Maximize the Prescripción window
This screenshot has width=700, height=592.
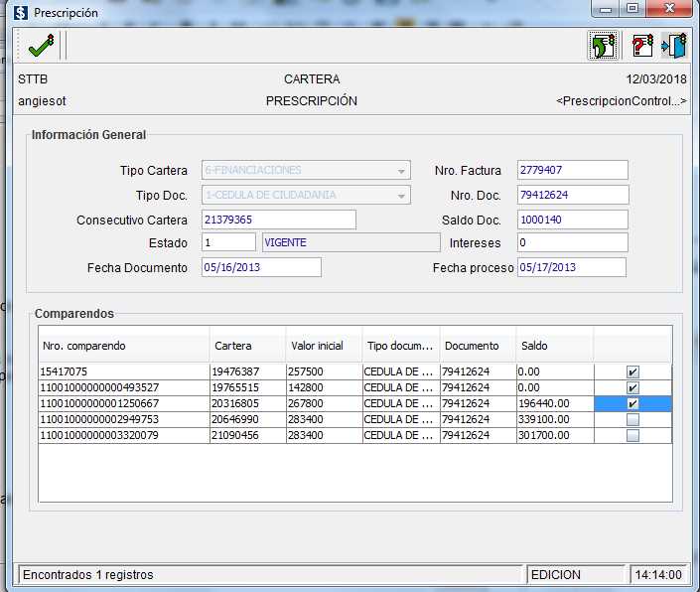click(x=631, y=10)
